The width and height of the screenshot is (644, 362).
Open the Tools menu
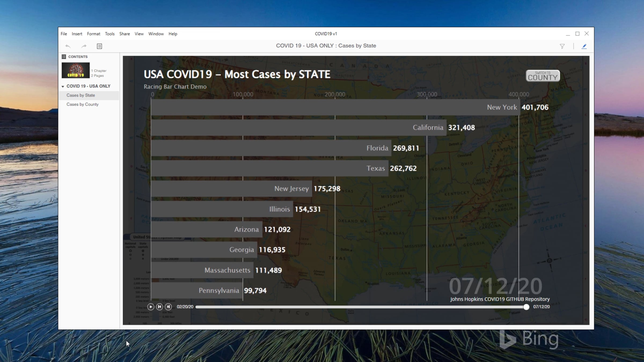(x=109, y=34)
